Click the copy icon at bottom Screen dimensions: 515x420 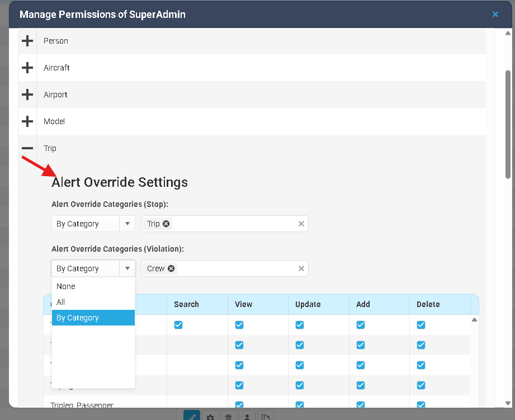tap(266, 416)
